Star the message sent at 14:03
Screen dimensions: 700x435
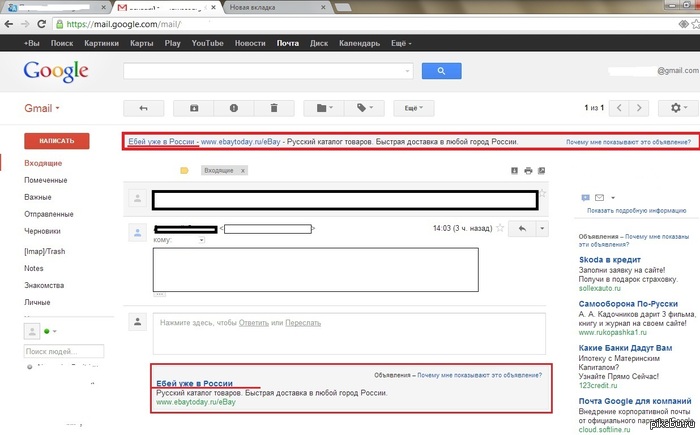tap(500, 228)
